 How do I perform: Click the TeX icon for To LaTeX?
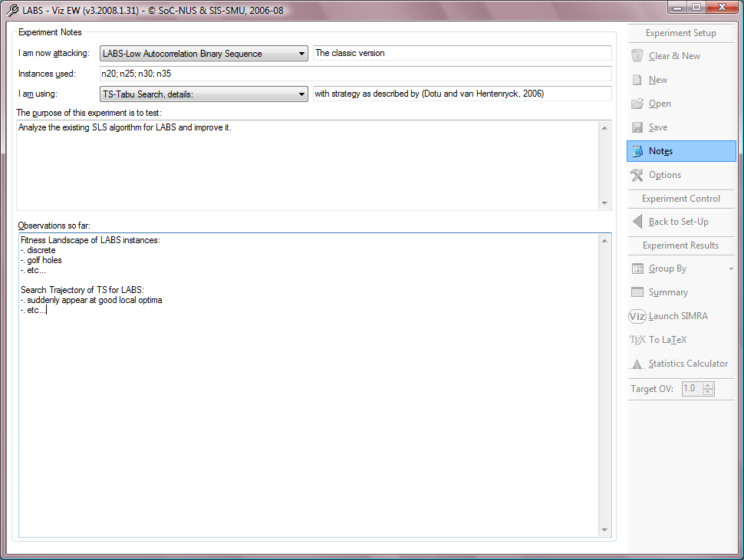pyautogui.click(x=637, y=340)
